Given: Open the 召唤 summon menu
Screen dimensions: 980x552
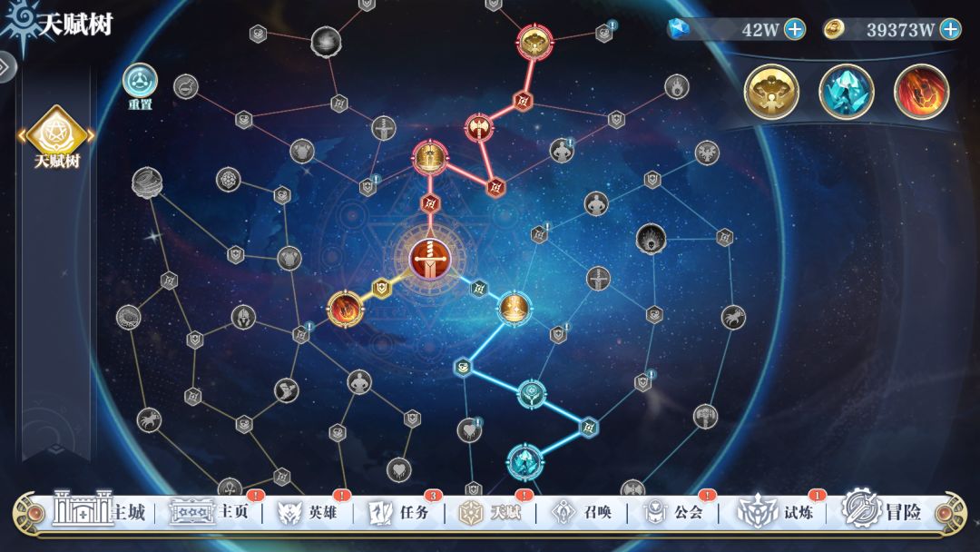Looking at the screenshot, I should click(581, 513).
